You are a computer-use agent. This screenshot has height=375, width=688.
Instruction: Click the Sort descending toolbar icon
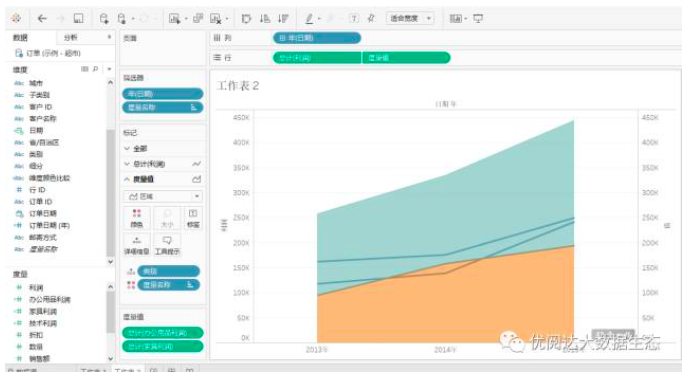(283, 18)
